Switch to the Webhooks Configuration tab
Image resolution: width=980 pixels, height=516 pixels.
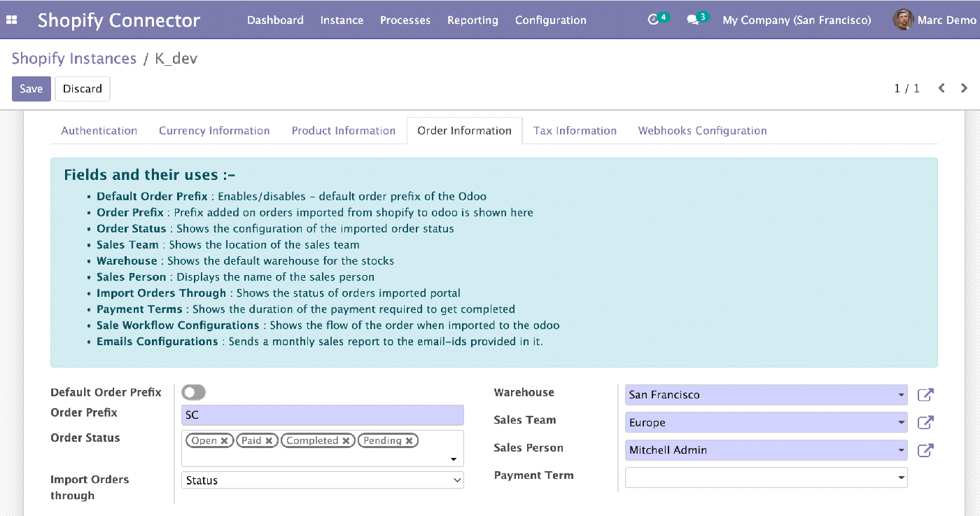[x=702, y=131]
